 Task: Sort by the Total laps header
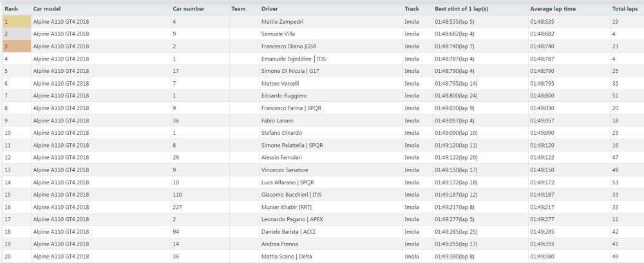point(627,8)
